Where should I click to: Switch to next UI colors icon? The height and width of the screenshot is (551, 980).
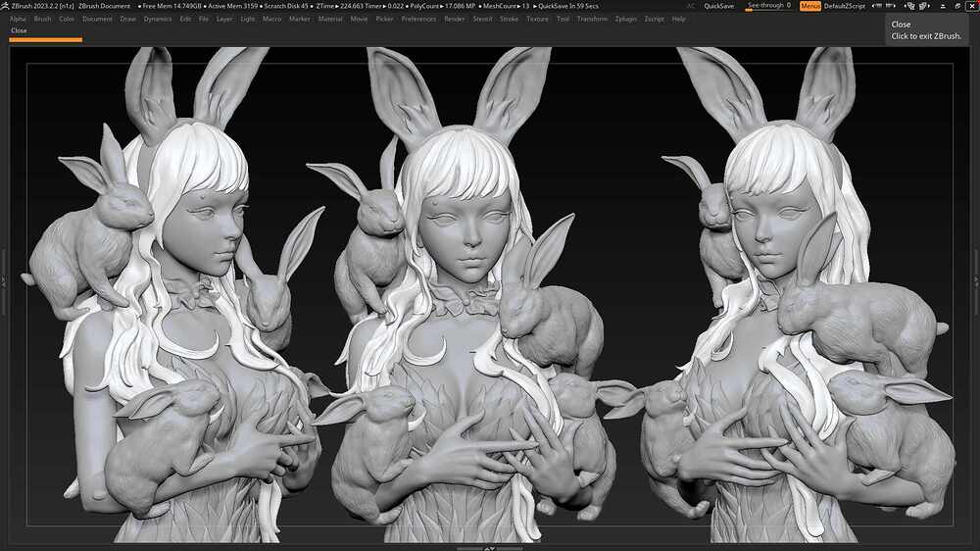pyautogui.click(x=924, y=6)
